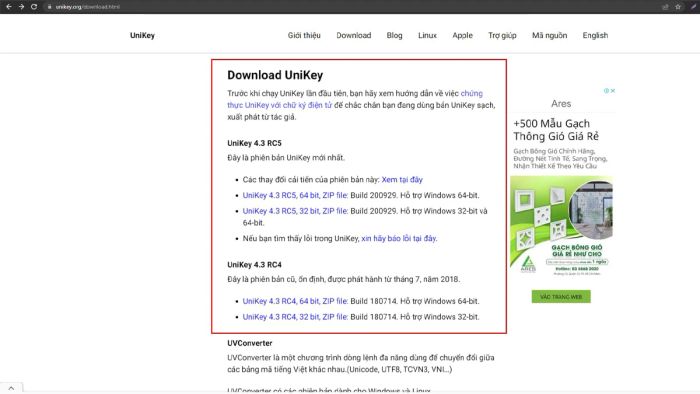Download UniKey 4.3 RC4, 32 bit, ZIP file
The height and width of the screenshot is (394, 700).
(x=295, y=317)
